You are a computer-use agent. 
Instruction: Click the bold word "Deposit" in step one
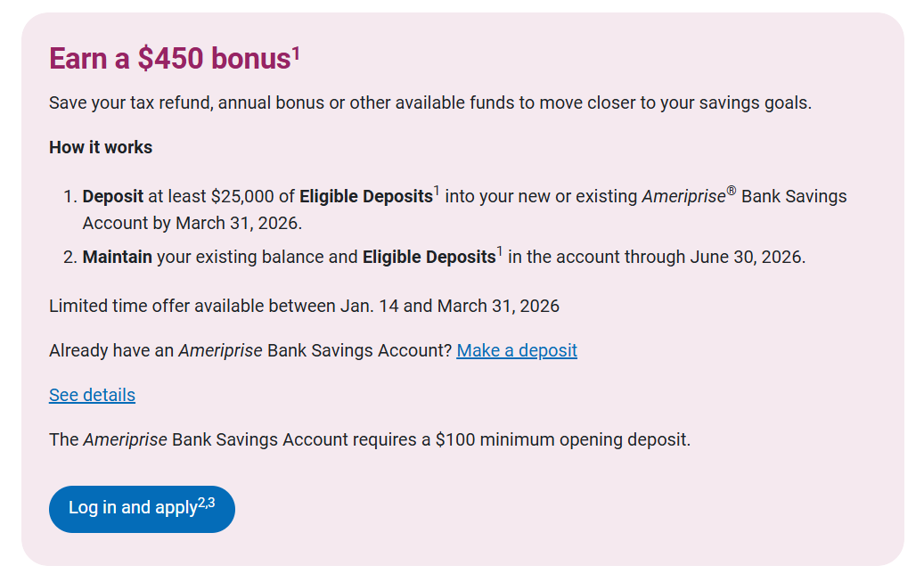(113, 196)
